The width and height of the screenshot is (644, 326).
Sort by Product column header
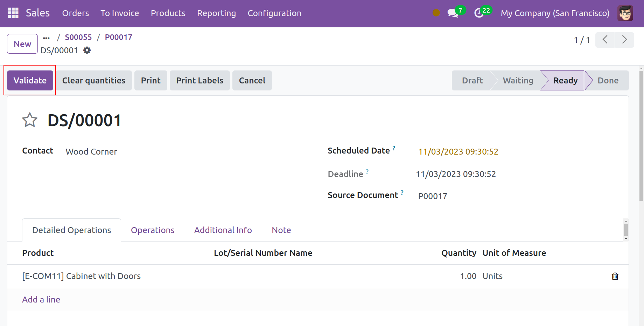pos(38,253)
